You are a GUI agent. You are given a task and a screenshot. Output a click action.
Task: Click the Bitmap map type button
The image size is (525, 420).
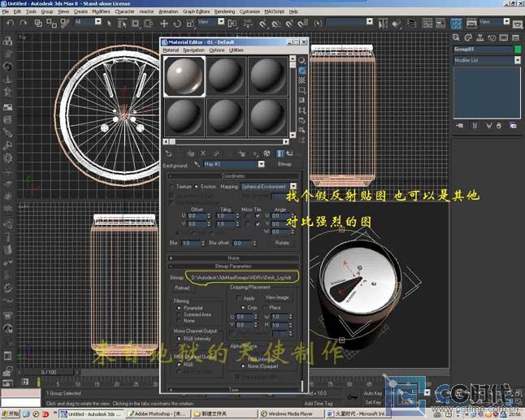pyautogui.click(x=284, y=164)
